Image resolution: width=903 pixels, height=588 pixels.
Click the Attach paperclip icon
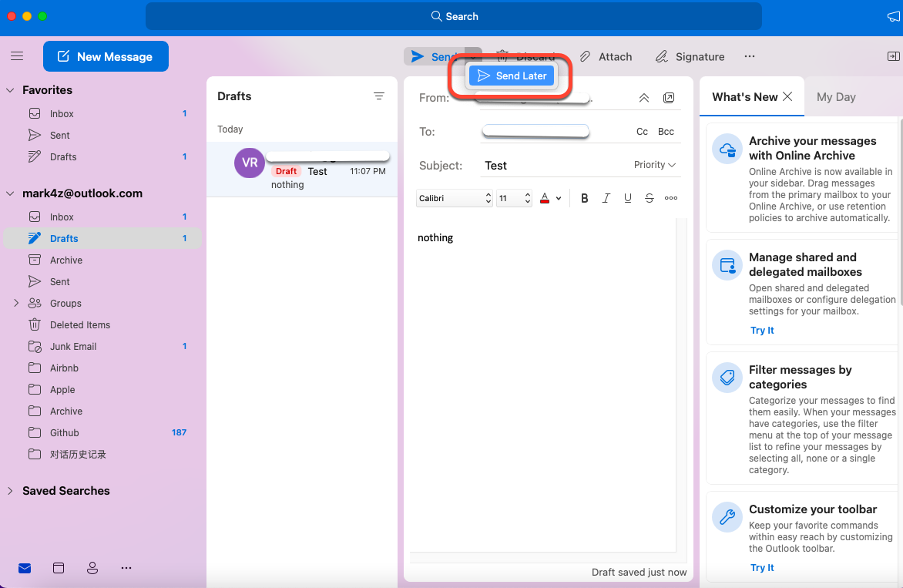click(x=586, y=57)
